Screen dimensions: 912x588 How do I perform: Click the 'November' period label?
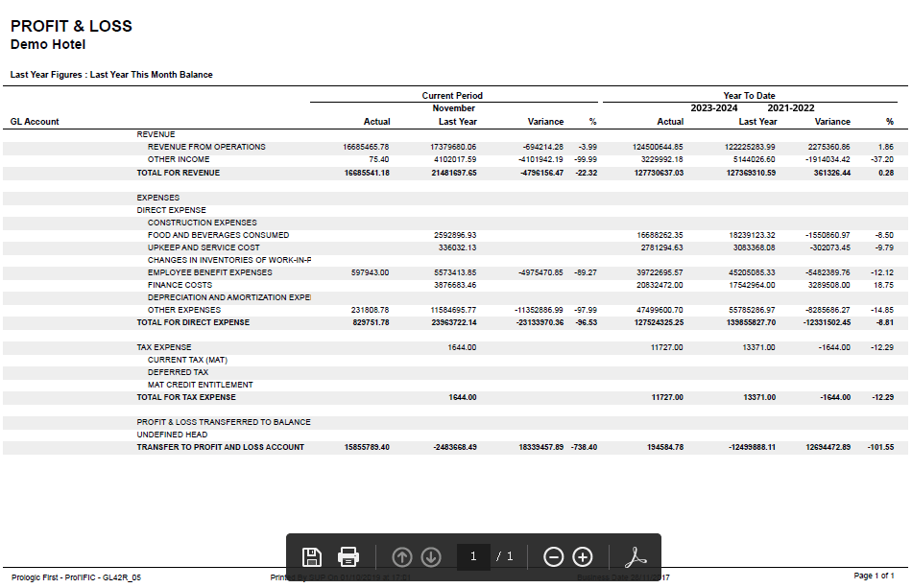tap(454, 108)
